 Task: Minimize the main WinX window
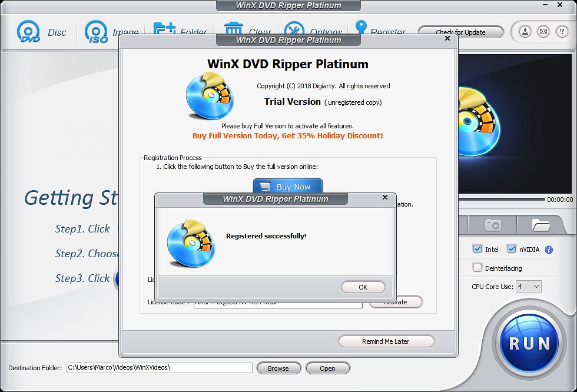(x=545, y=5)
